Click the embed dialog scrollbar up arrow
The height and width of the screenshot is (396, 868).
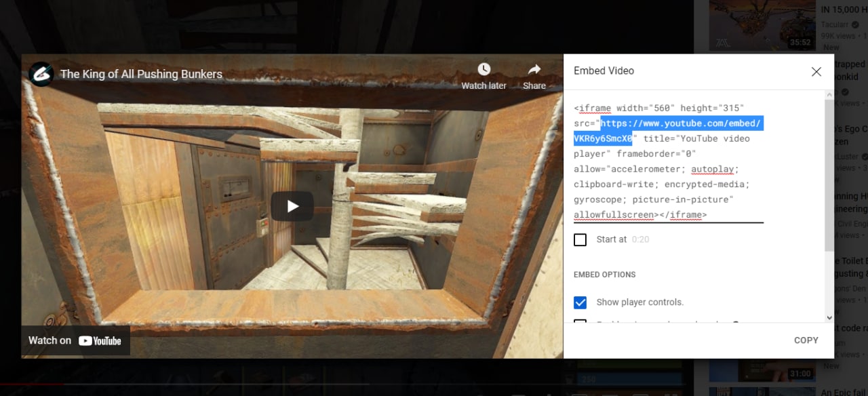pyautogui.click(x=829, y=95)
